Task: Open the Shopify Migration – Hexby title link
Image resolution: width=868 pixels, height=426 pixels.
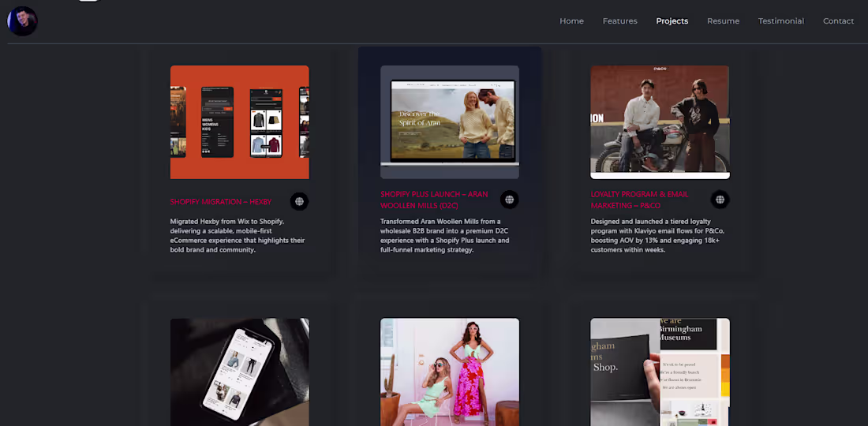Action: click(x=220, y=202)
